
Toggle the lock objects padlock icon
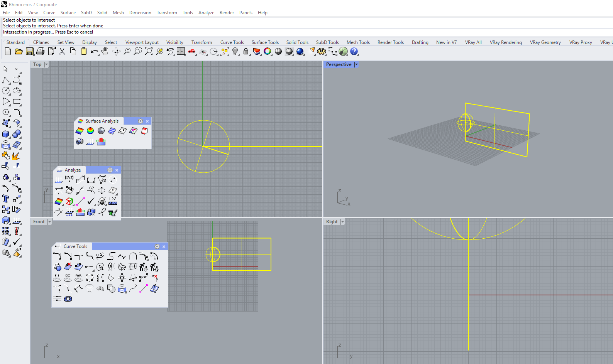246,51
